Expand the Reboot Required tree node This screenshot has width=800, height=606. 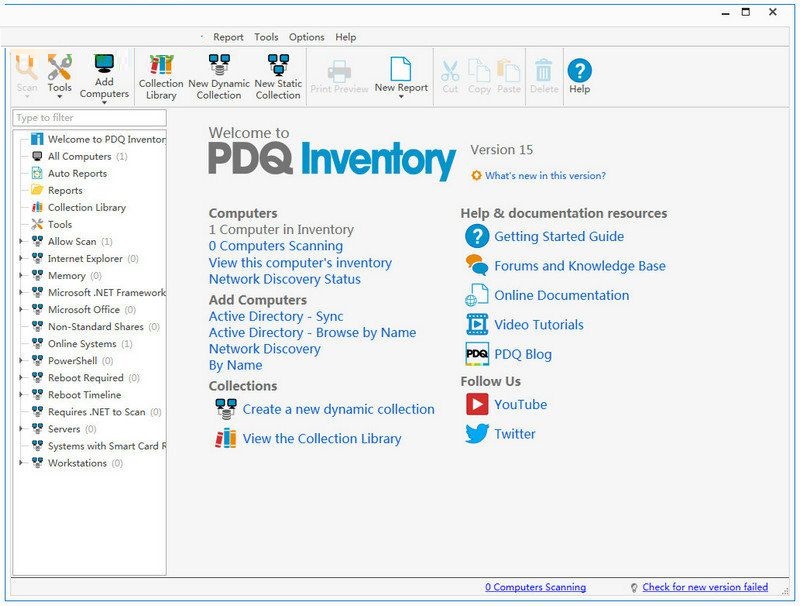click(x=20, y=378)
